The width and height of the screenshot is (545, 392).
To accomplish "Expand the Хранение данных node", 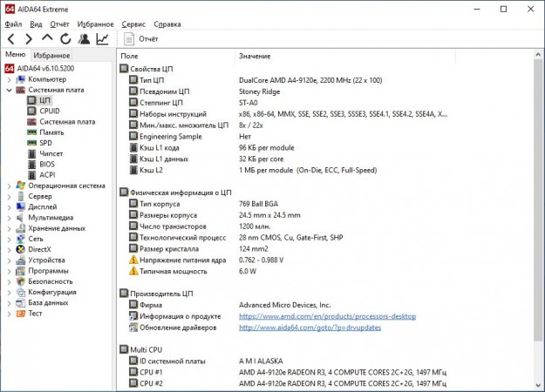I will tap(9, 227).
